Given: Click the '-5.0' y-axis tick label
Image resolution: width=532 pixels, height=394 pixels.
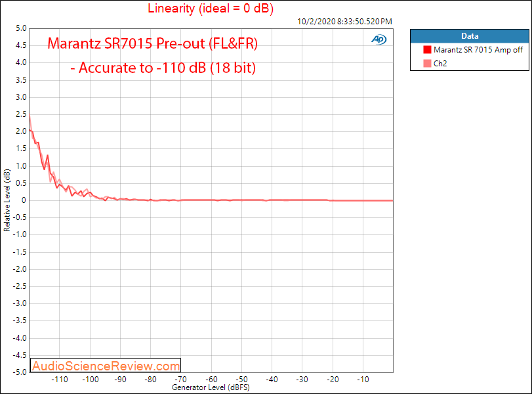Looking at the screenshot, I should (x=20, y=372).
